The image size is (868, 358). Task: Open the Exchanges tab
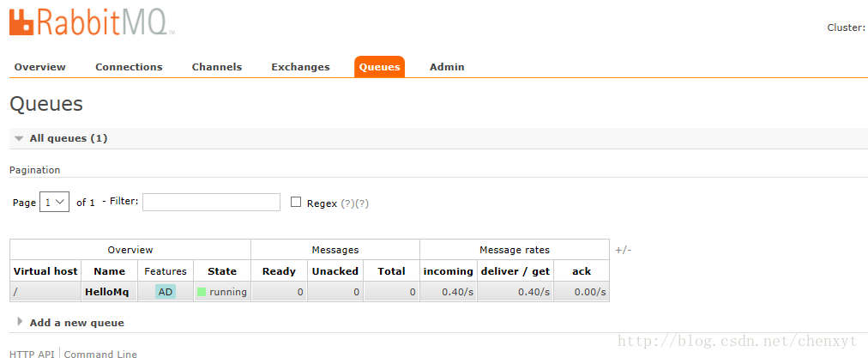(x=300, y=67)
